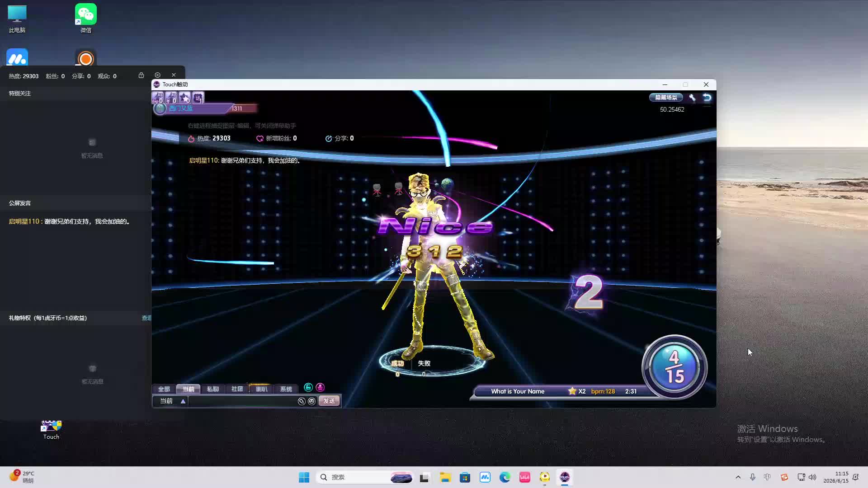Open the 社团 club chat tab
Image resolution: width=868 pixels, height=488 pixels.
(x=237, y=389)
